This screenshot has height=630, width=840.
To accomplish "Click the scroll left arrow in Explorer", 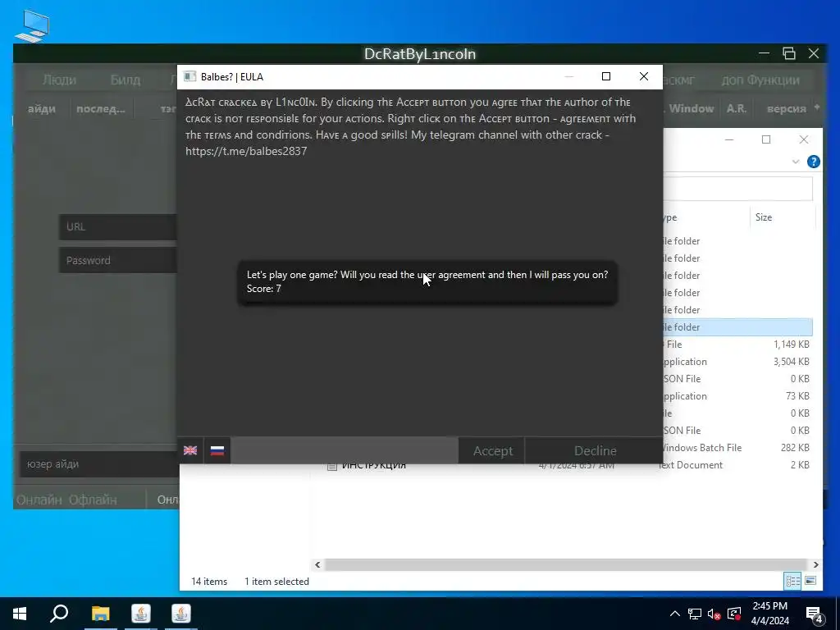I will [317, 564].
